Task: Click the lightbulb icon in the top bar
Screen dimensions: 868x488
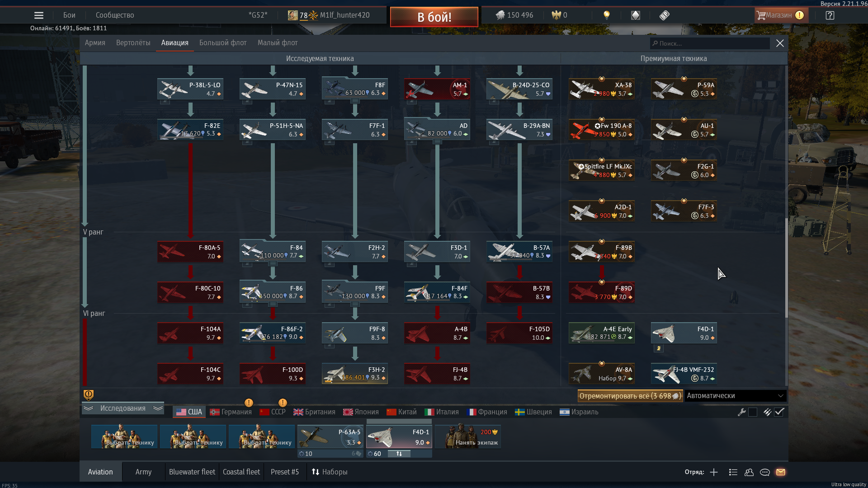Action: coord(607,15)
